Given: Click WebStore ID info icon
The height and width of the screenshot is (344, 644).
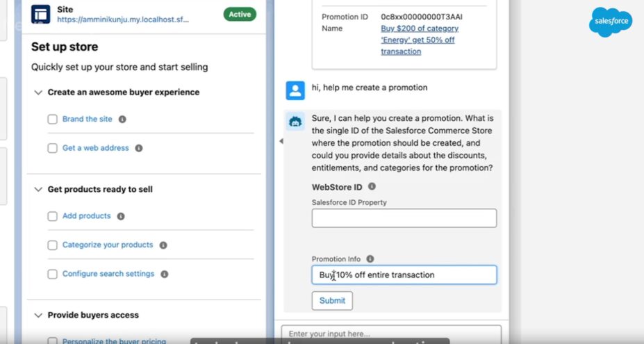Looking at the screenshot, I should click(x=372, y=187).
